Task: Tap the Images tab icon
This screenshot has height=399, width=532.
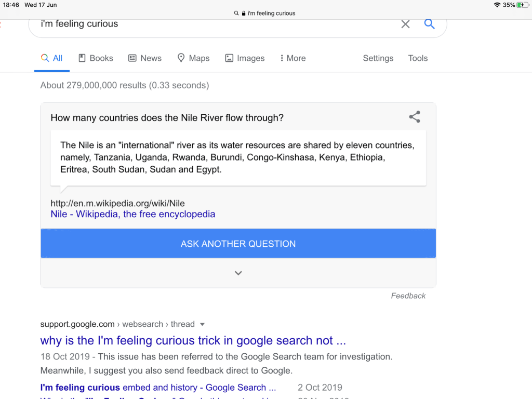Action: (x=229, y=58)
